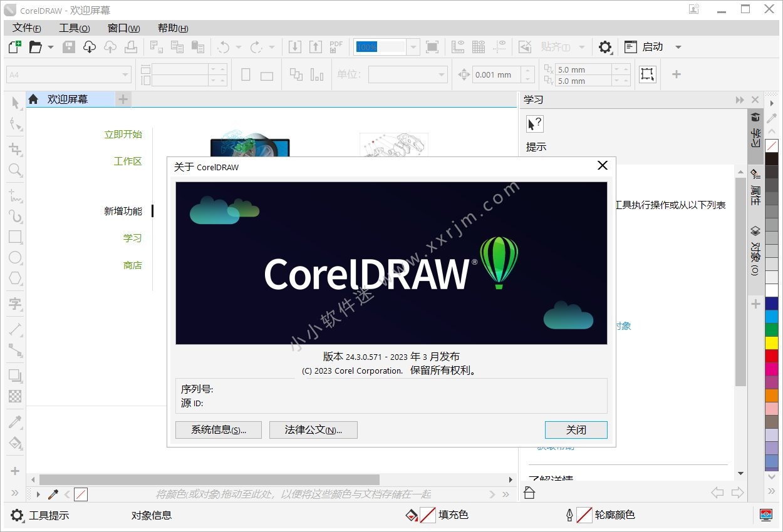The height and width of the screenshot is (532, 783).
Task: Open the 文件(F) menu
Action: [x=27, y=28]
